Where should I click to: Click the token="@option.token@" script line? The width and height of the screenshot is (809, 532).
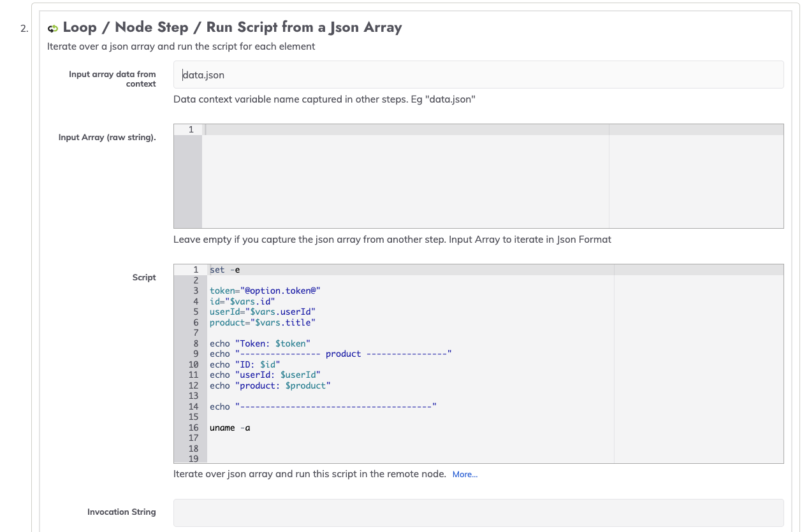(265, 291)
